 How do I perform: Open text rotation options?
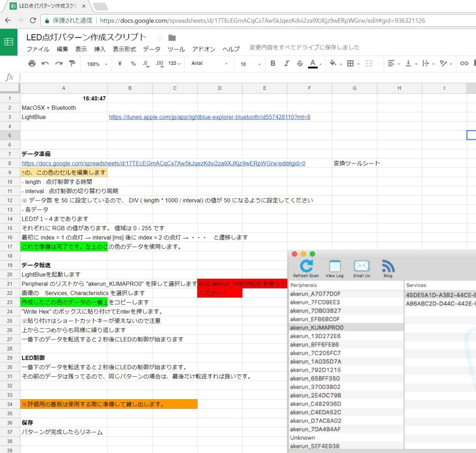click(443, 63)
